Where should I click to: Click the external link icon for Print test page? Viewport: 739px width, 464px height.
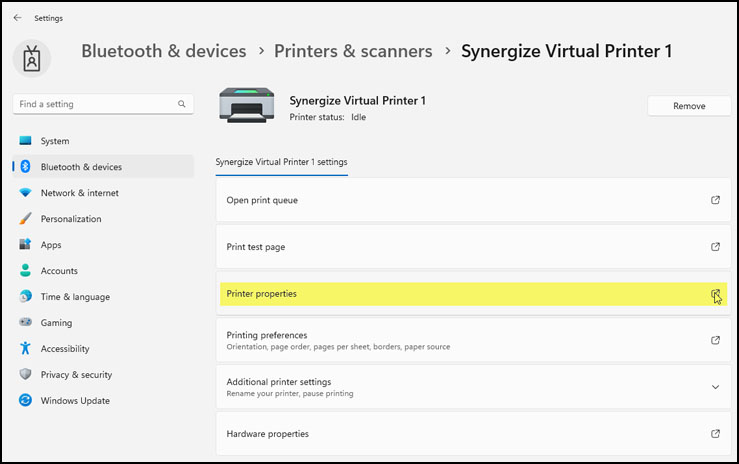click(715, 247)
